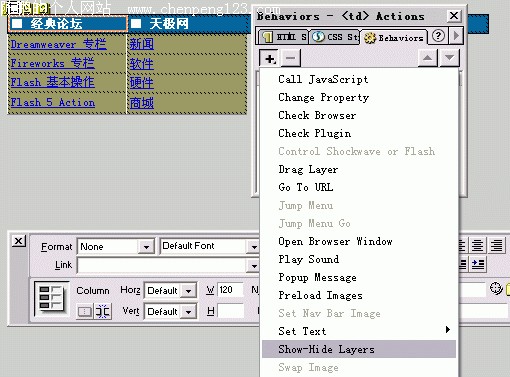Viewport: 510px width, 377px height.
Task: Open the 硬件 link
Action: pyautogui.click(x=142, y=83)
